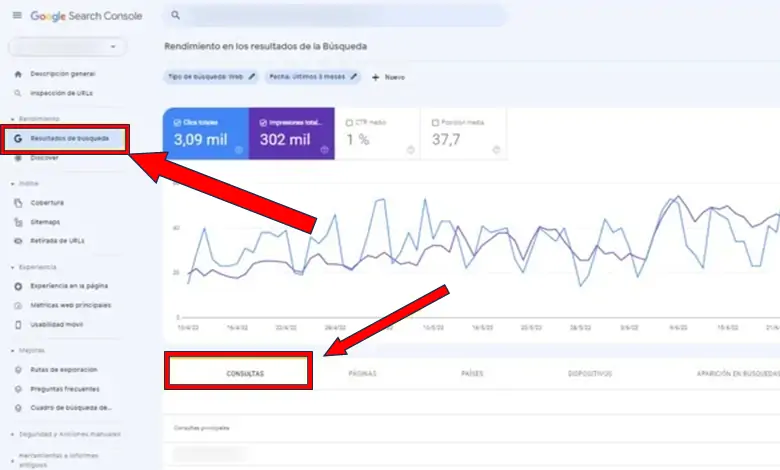Screen dimensions: 780x470
Task: Click the search magnifier icon
Action: pos(175,15)
